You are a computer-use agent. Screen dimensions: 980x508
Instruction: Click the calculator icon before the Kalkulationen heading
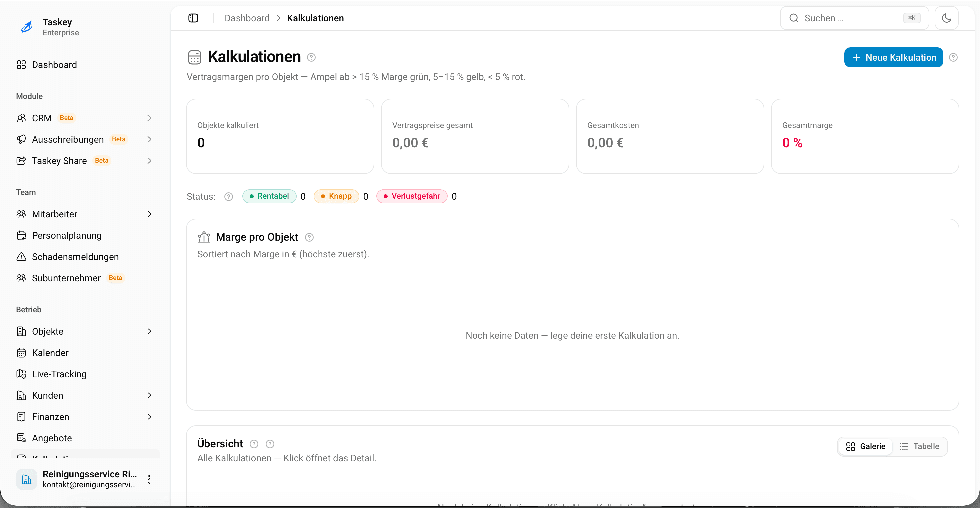[194, 57]
